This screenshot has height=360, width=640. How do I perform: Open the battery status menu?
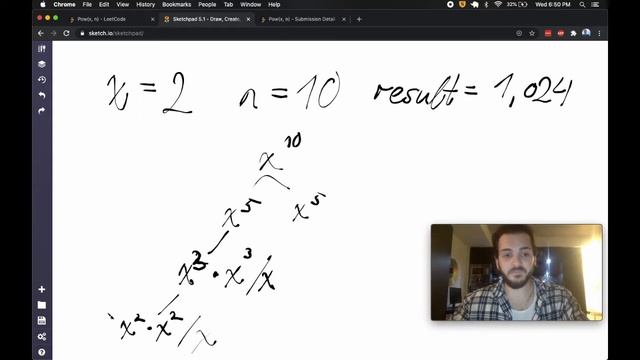pos(518,4)
